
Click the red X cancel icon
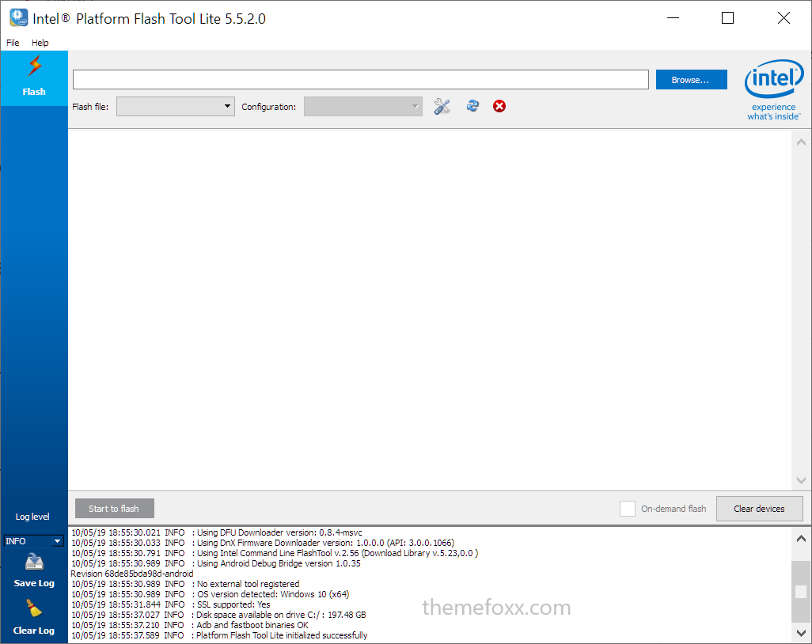tap(499, 106)
